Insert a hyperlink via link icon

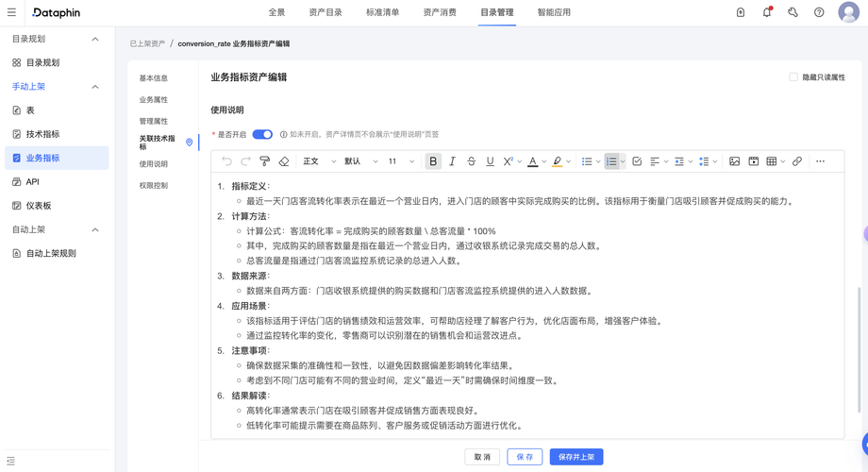(797, 161)
